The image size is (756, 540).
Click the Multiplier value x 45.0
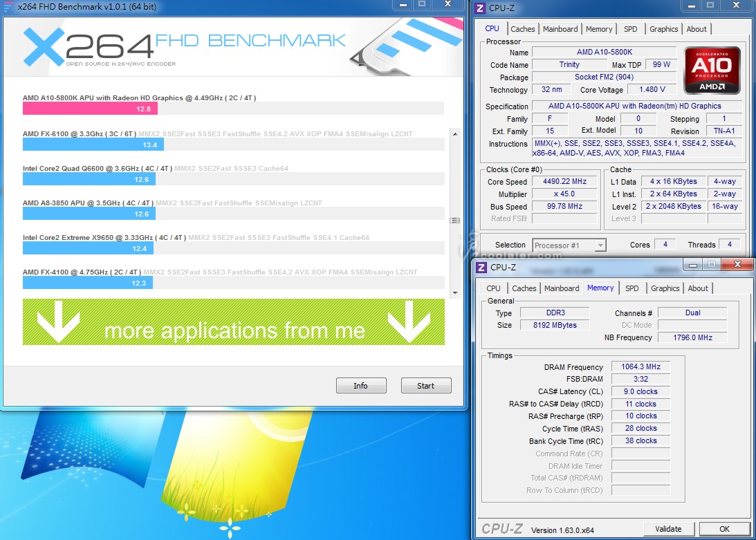pyautogui.click(x=564, y=194)
